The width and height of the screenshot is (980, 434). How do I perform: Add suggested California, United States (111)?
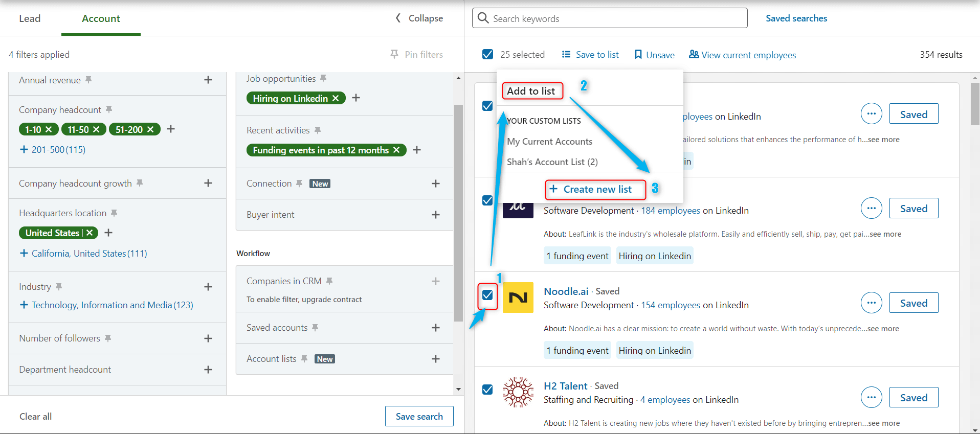(x=83, y=254)
